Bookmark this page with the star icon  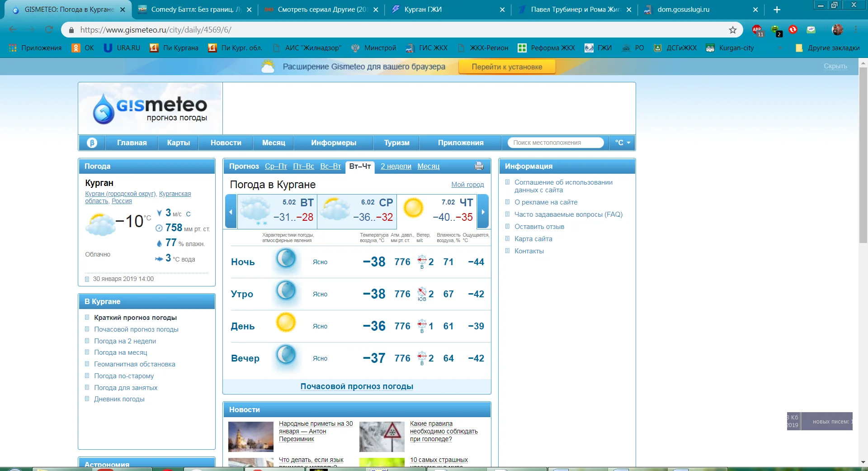[733, 30]
